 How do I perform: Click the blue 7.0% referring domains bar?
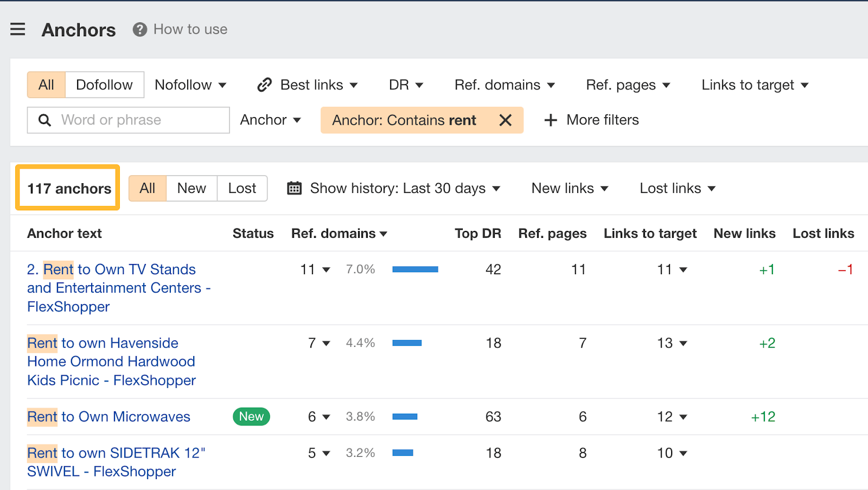pyautogui.click(x=415, y=269)
